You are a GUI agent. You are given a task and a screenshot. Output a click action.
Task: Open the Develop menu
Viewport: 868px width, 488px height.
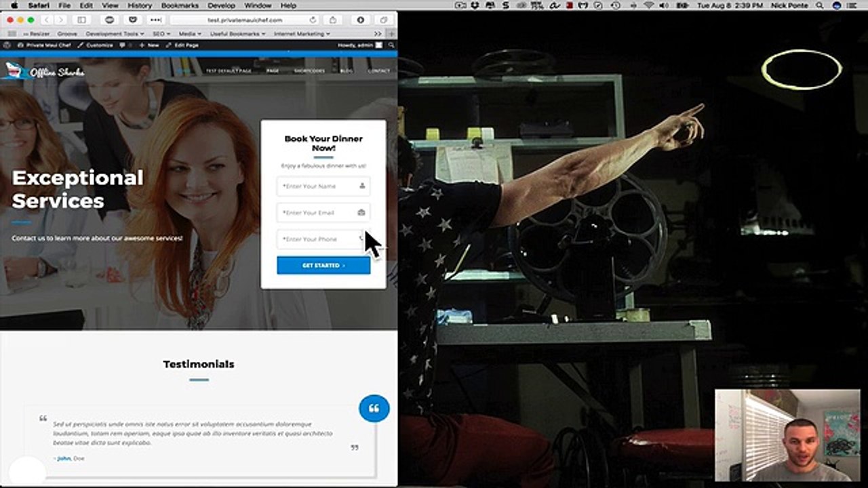(221, 5)
